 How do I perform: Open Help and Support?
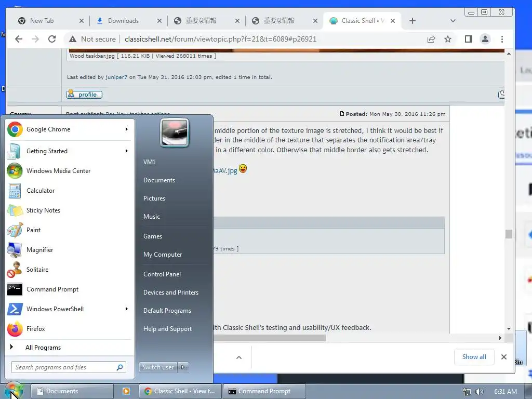(x=168, y=329)
